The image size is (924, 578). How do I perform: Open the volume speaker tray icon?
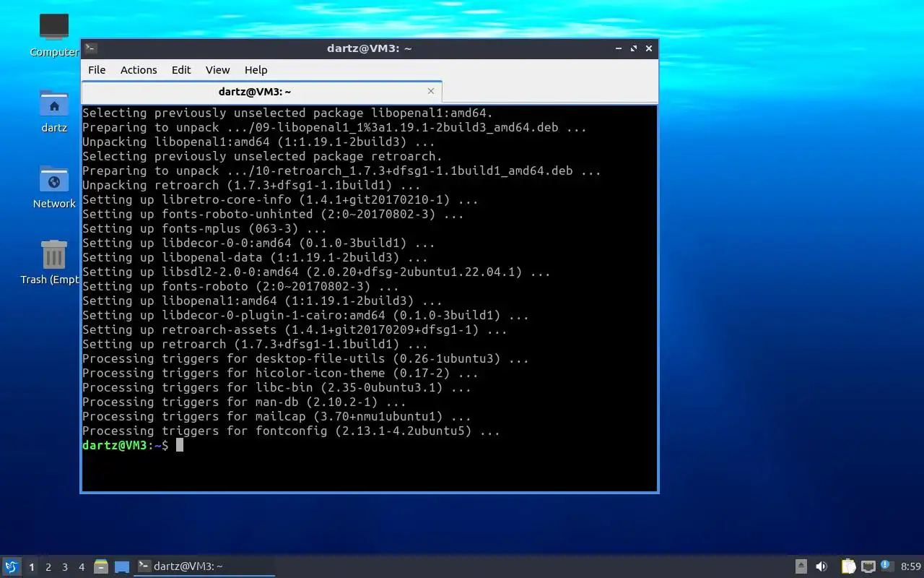coord(821,566)
